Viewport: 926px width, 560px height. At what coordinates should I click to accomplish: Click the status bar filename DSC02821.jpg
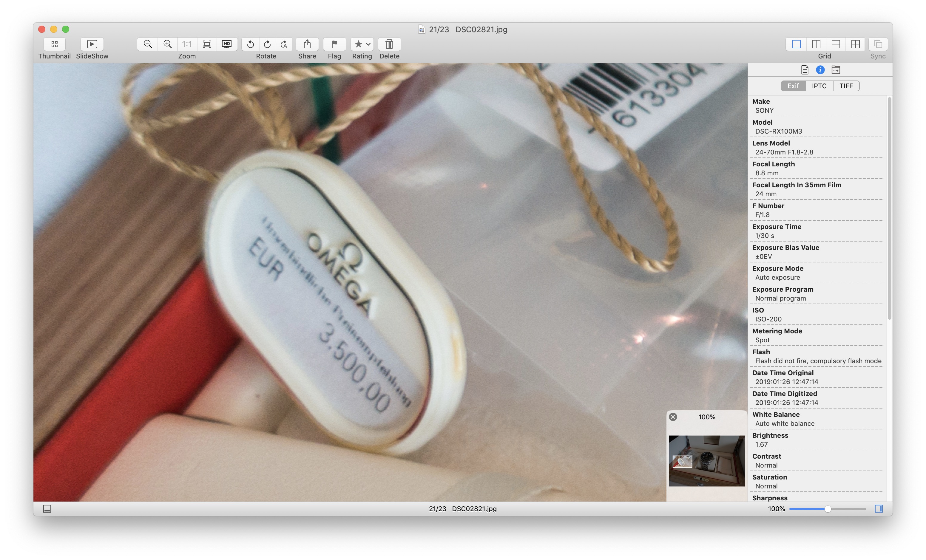(x=474, y=509)
